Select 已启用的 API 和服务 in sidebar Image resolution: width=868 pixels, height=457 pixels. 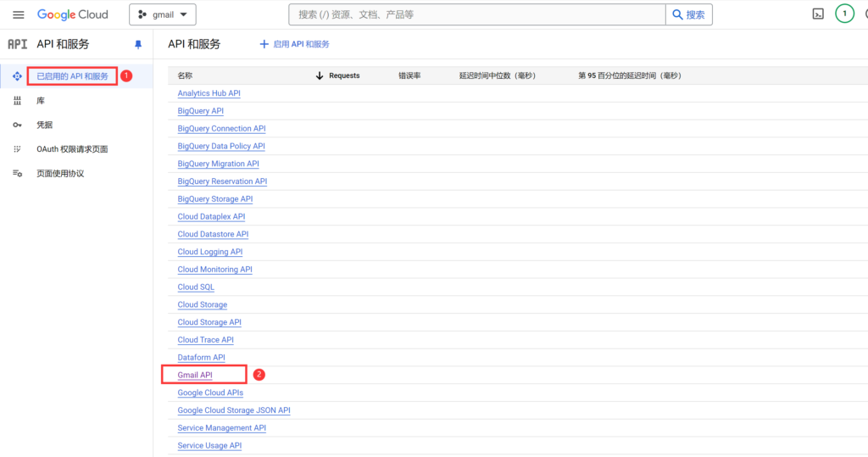coord(73,76)
